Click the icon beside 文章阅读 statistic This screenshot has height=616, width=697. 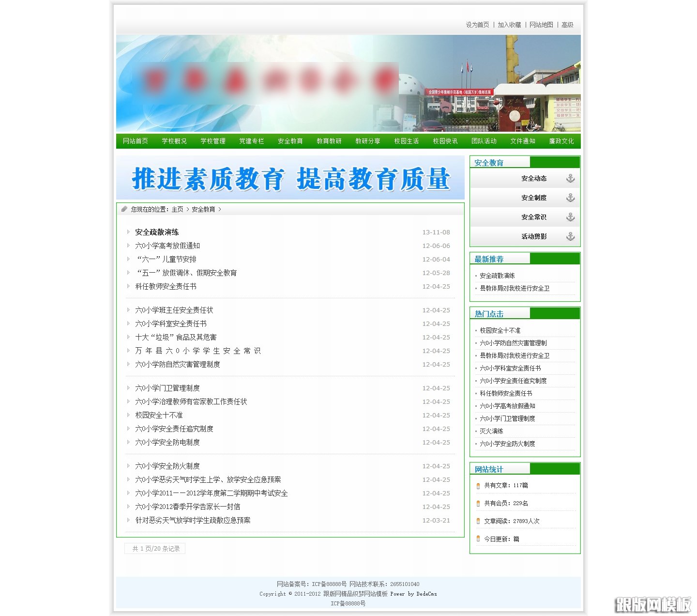pos(478,521)
